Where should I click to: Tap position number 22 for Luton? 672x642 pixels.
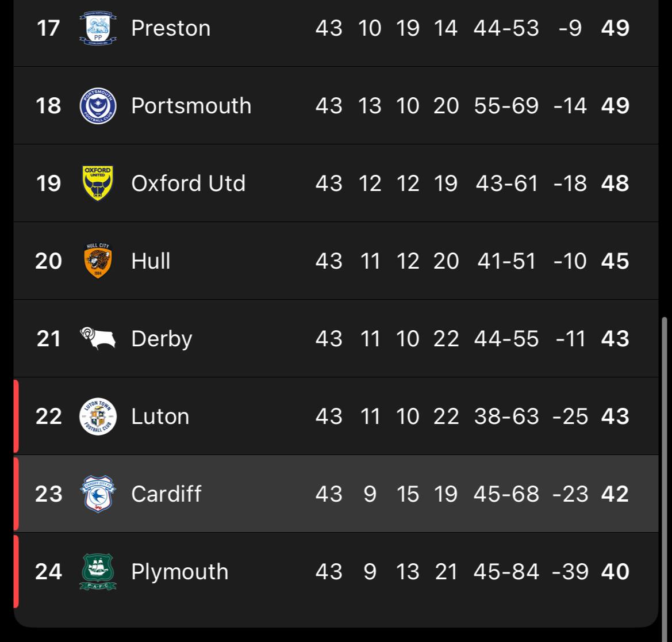click(48, 416)
